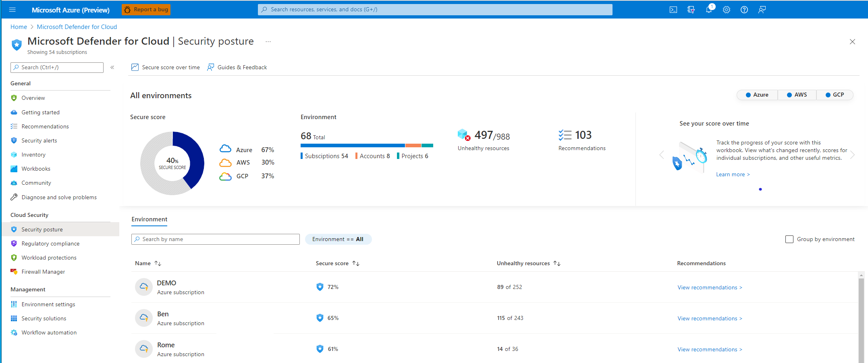868x363 pixels.
Task: Click the blue Subscriptions segment of environment bar
Action: pos(353,145)
